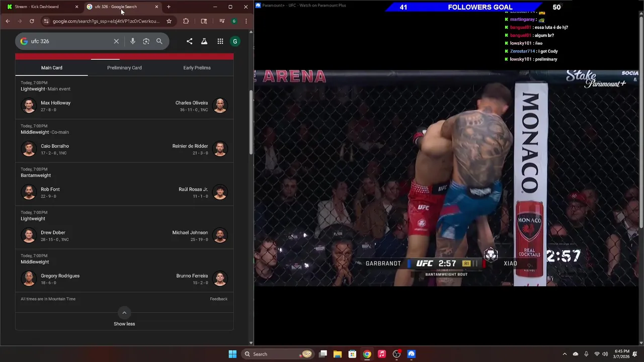Open Paramount+ app on taskbar
The image size is (644, 362).
pyautogui.click(x=411, y=354)
